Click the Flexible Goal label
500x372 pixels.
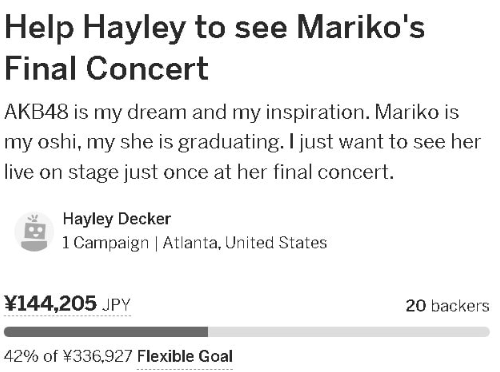[185, 356]
